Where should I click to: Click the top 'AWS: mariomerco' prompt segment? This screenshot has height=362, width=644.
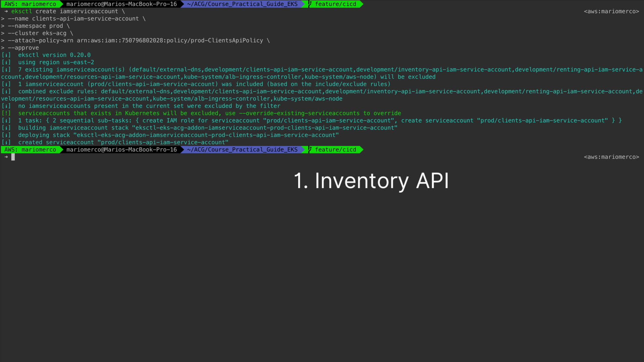click(x=30, y=4)
